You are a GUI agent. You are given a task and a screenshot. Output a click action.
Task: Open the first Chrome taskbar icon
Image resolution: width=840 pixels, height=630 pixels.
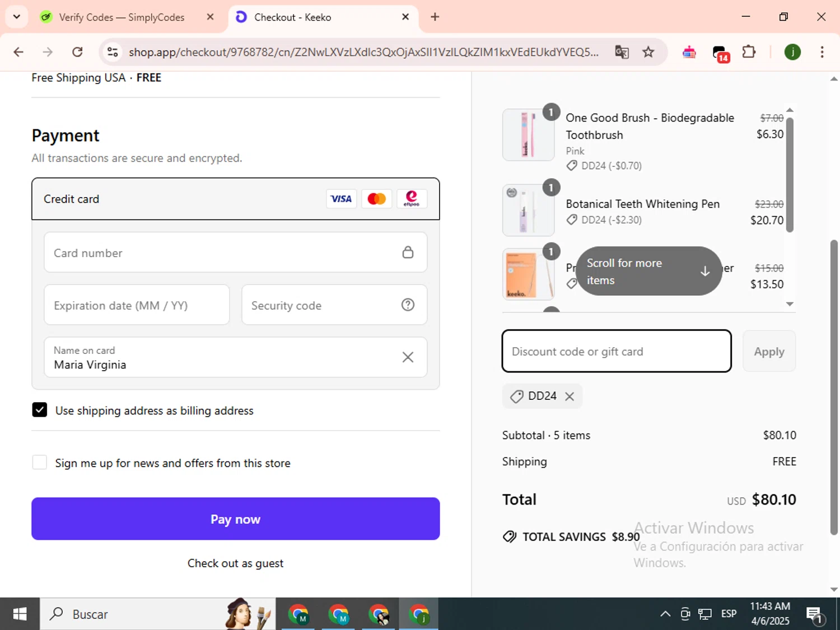pyautogui.click(x=298, y=614)
